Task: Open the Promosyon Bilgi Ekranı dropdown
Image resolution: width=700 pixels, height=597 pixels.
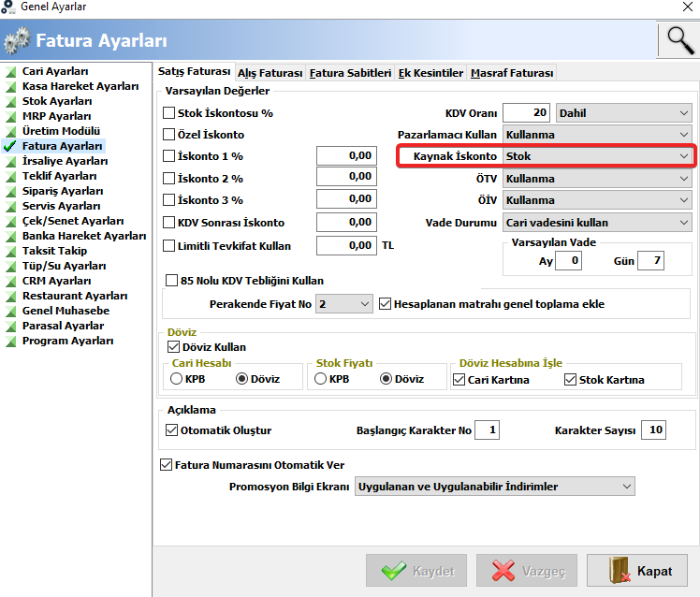Action: (x=495, y=487)
